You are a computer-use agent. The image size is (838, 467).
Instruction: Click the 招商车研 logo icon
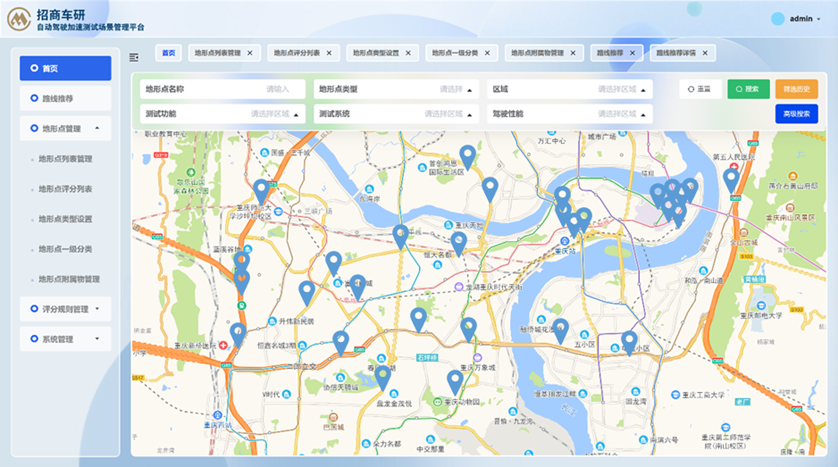[18, 20]
